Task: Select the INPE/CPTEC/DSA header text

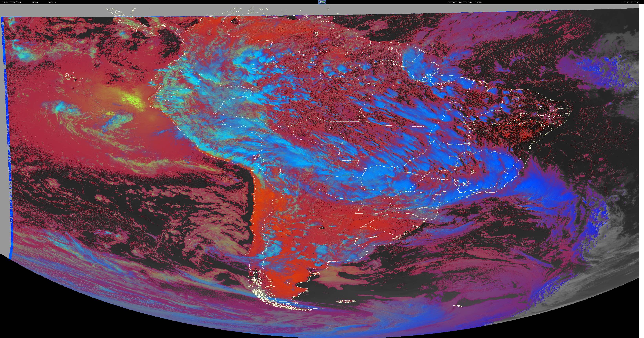Action: (x=11, y=2)
